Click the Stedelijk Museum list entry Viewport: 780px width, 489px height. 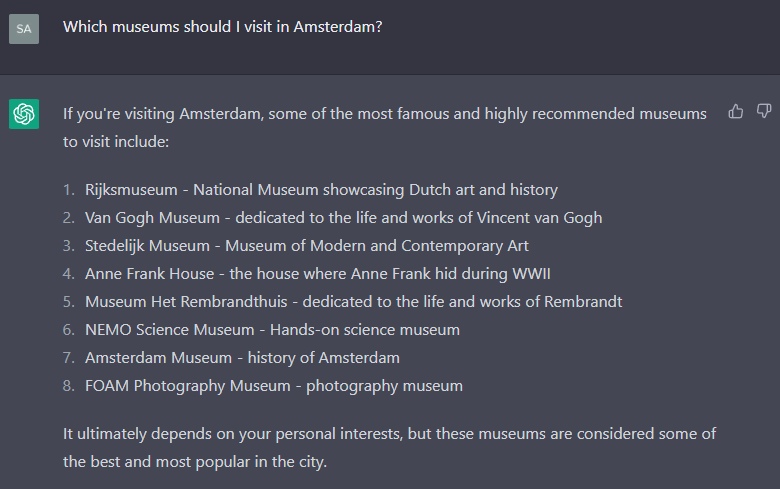(306, 245)
